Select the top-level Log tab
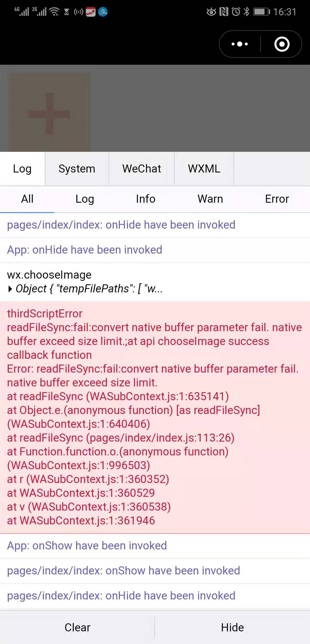The width and height of the screenshot is (310, 644). (22, 169)
